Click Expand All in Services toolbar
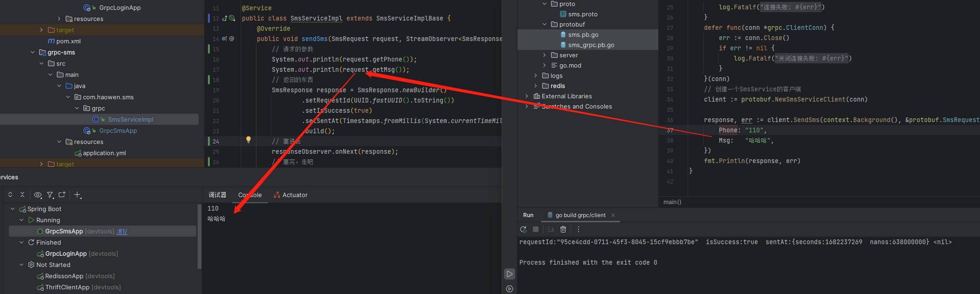This screenshot has width=980, height=294. tap(10, 195)
